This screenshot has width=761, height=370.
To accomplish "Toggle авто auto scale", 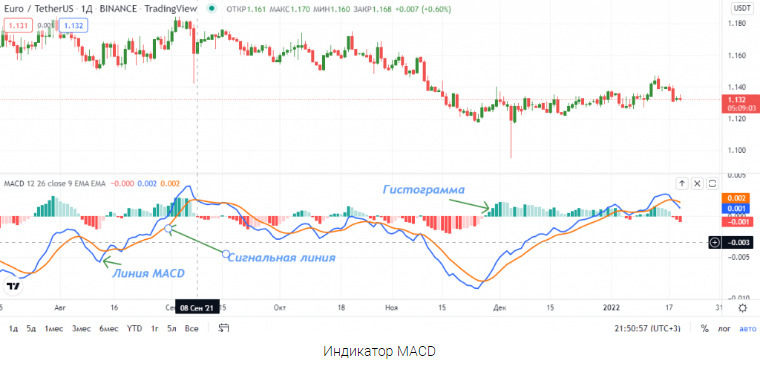I will point(747,329).
